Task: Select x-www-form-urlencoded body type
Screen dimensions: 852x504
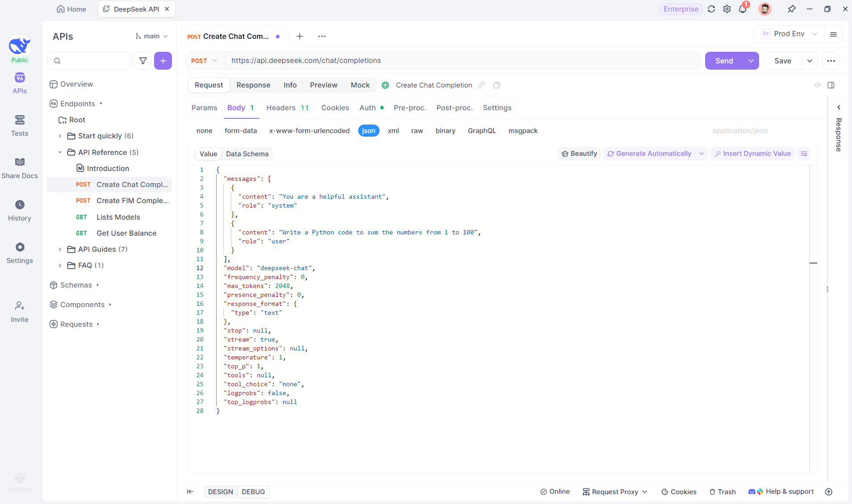Action: [x=309, y=131]
